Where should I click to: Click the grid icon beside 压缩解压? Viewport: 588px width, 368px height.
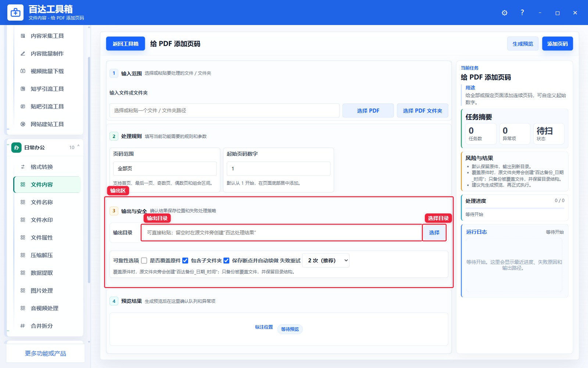click(x=23, y=255)
